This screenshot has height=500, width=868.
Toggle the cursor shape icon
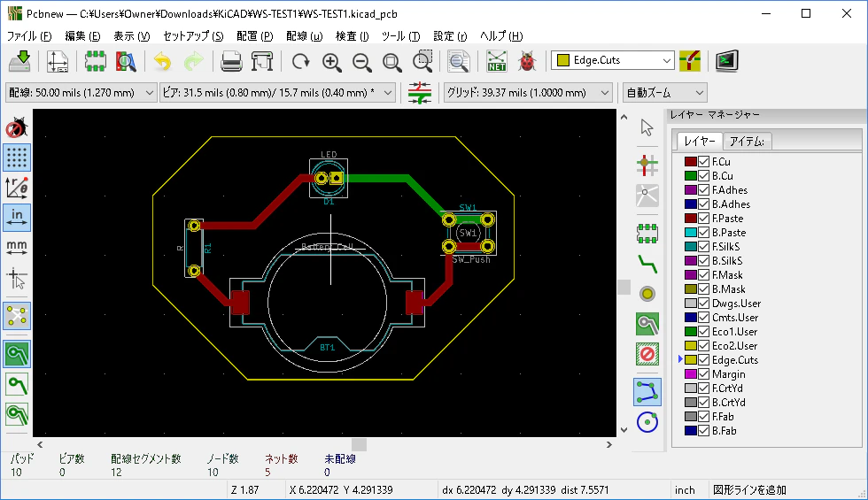coord(17,278)
